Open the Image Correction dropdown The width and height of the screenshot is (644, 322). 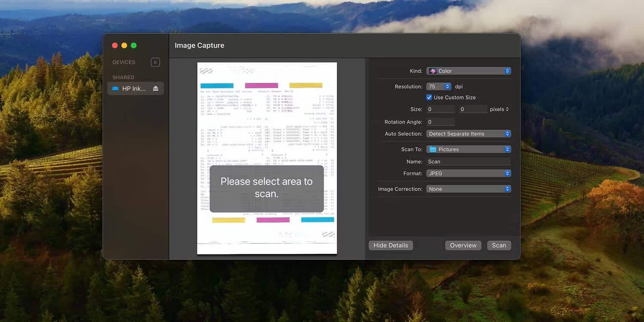tap(468, 189)
